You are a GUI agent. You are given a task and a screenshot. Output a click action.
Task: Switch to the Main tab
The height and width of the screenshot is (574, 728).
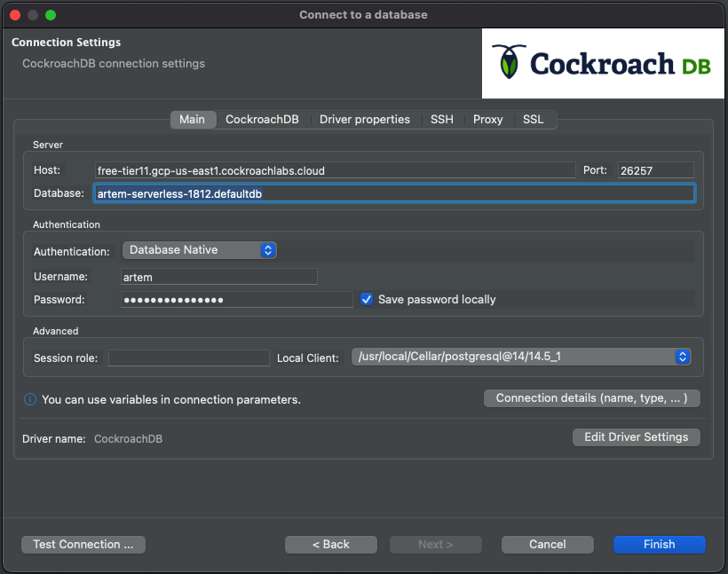[x=193, y=119]
